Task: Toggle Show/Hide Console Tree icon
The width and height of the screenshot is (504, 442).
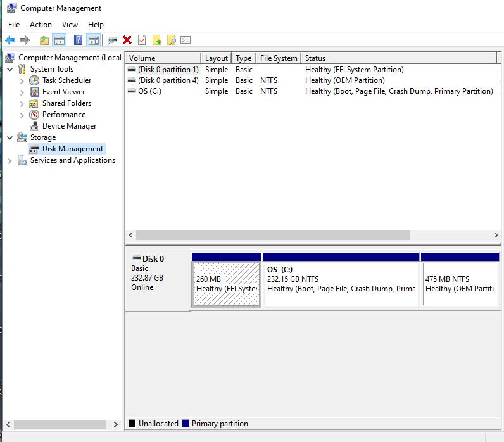Action: (60, 40)
